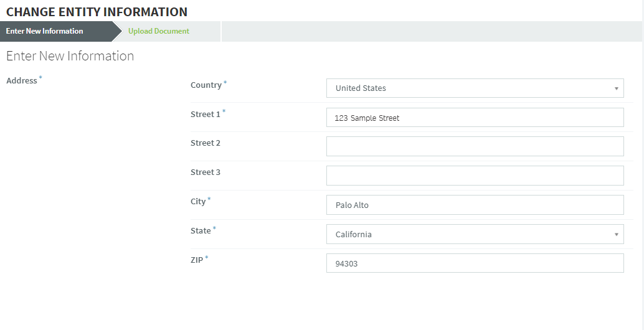Screen dimensions: 644x330
Task: Go to the Upload Document step
Action: pyautogui.click(x=159, y=31)
